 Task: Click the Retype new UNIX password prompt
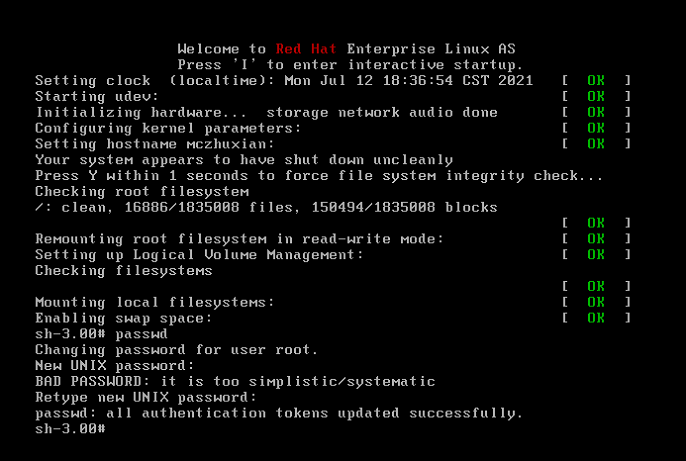146,398
